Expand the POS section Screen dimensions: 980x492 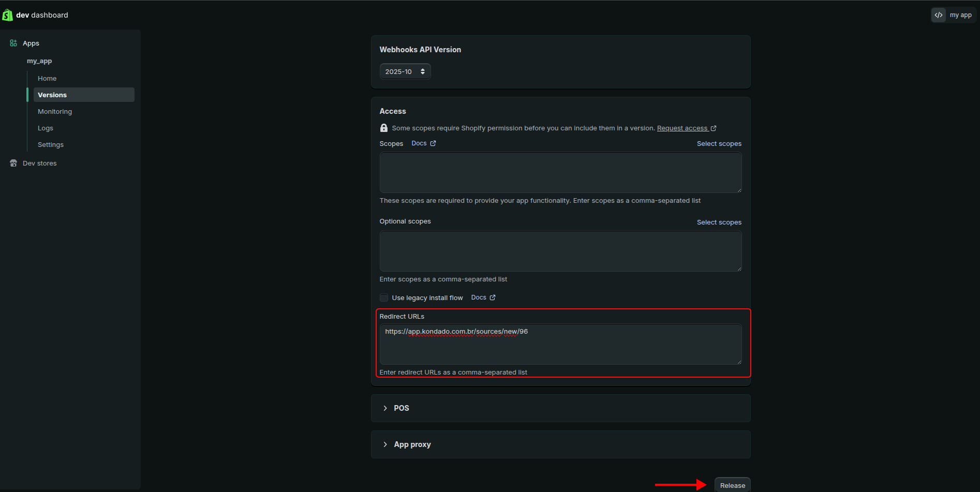(401, 408)
